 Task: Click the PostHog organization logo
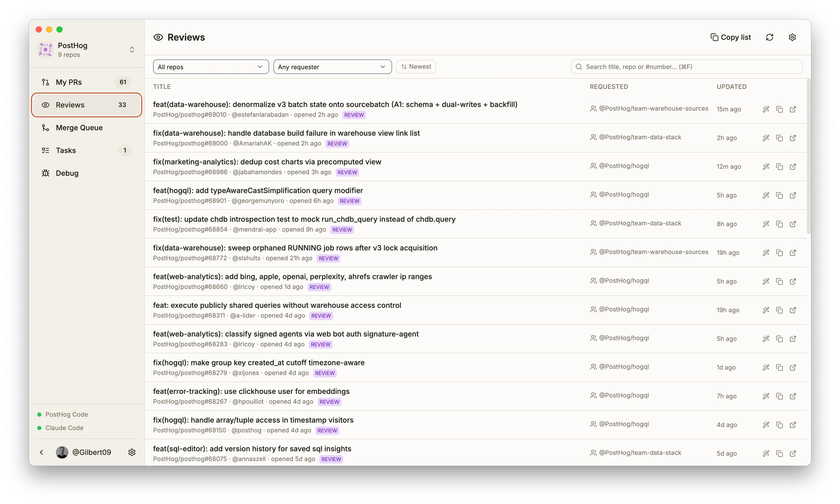[46, 50]
